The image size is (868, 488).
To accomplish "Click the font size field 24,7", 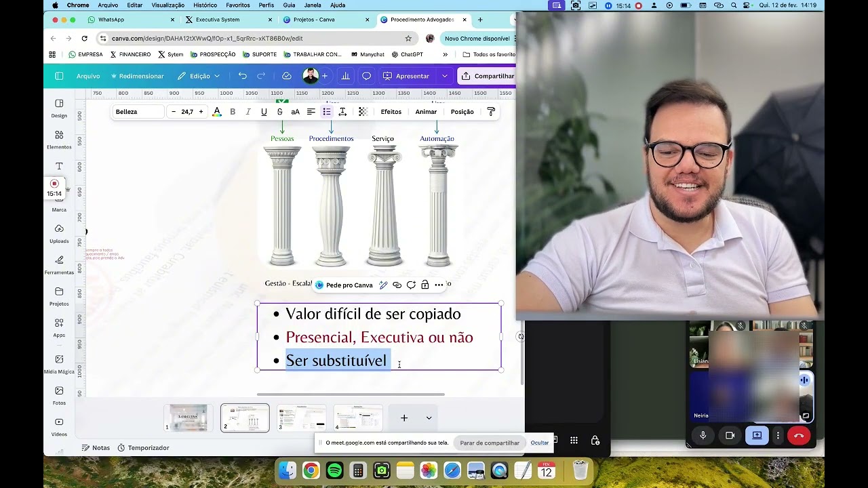I will 187,112.
